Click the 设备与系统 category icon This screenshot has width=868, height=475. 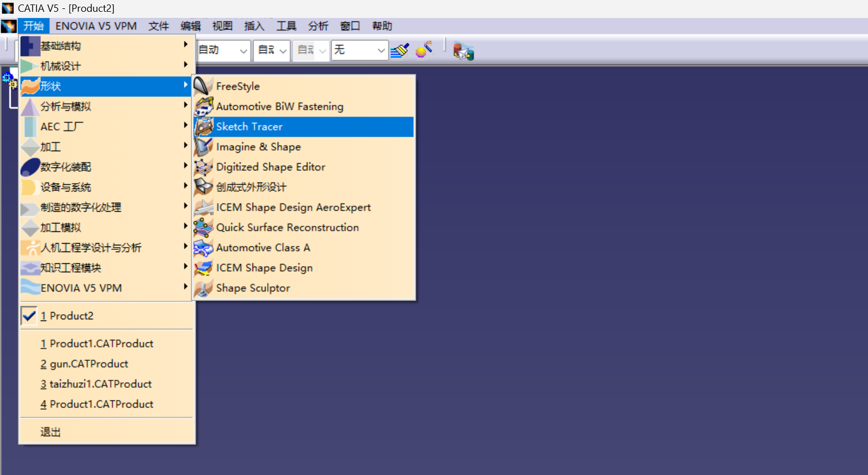click(30, 187)
